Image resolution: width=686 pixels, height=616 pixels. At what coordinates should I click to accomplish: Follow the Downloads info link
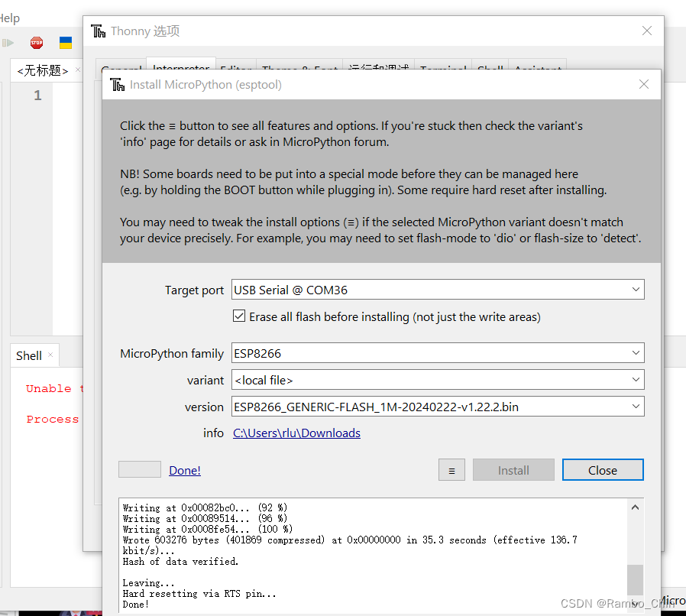click(296, 433)
